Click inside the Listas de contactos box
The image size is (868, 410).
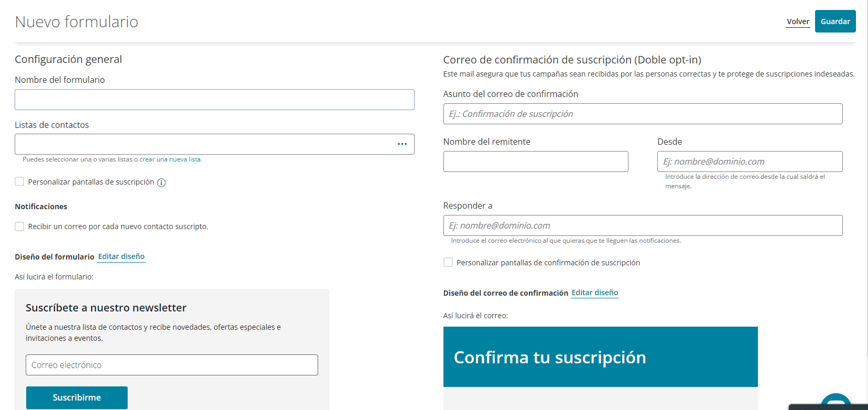pyautogui.click(x=204, y=144)
